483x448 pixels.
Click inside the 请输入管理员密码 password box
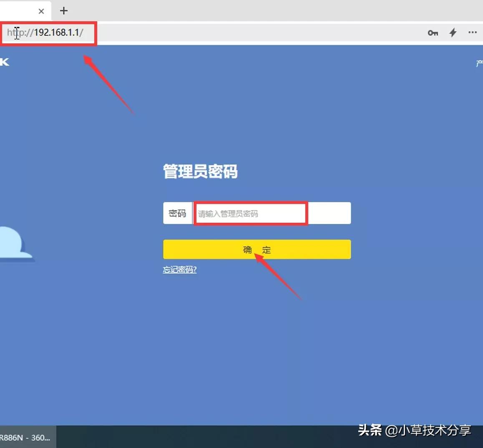[x=250, y=213]
